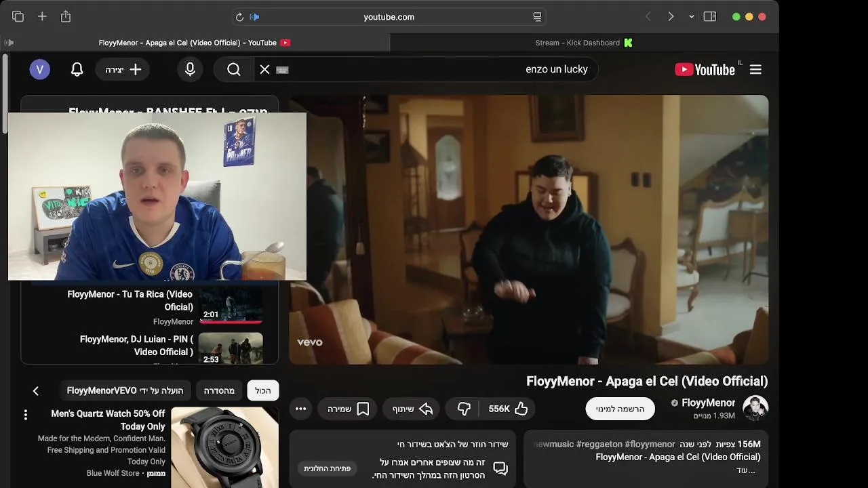Go back with Safari back arrow
This screenshot has height=488, width=868.
click(648, 16)
